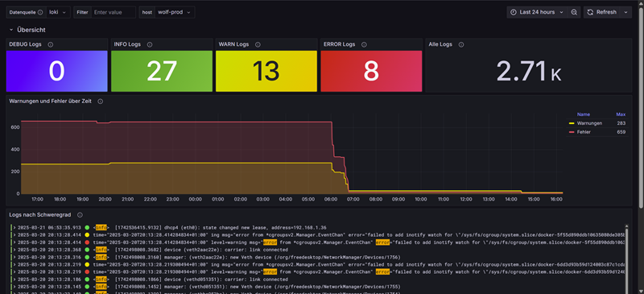This screenshot has width=644, height=294.
Task: Zoom out the time range
Action: (x=574, y=12)
